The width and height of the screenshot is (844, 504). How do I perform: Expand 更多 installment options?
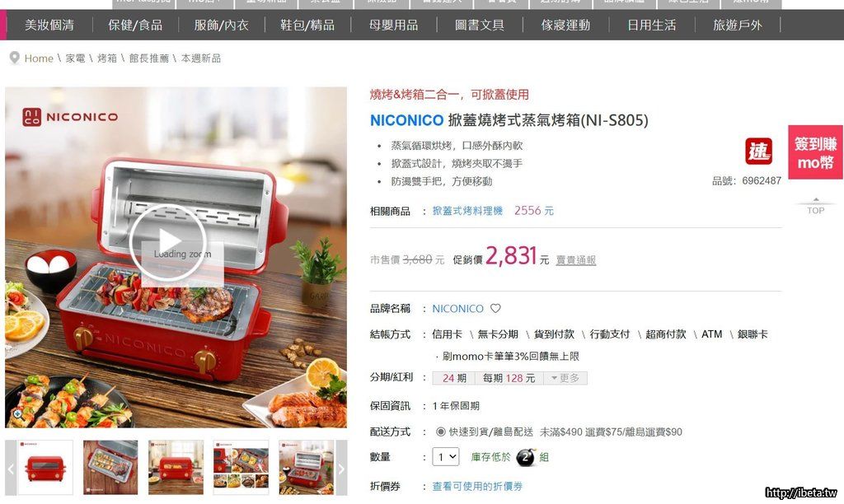565,378
